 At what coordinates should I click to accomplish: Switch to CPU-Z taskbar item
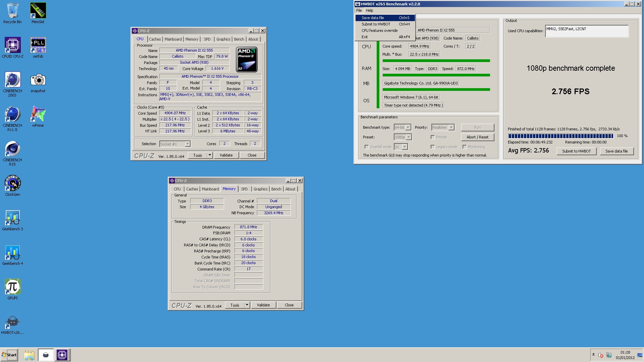click(62, 355)
